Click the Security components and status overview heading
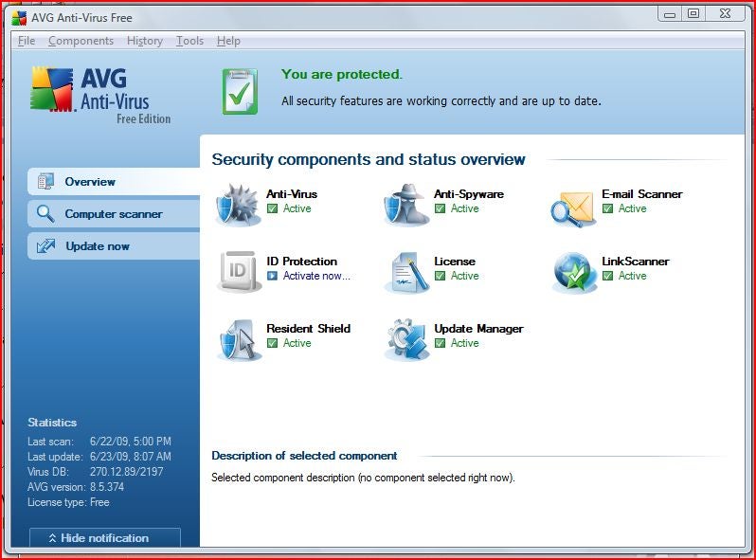This screenshot has height=560, width=756. tap(369, 159)
